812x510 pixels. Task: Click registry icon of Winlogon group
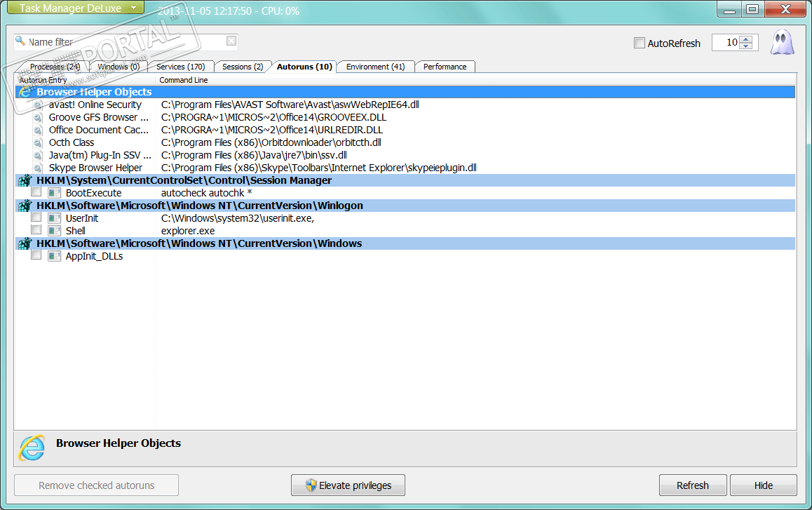pyautogui.click(x=25, y=206)
